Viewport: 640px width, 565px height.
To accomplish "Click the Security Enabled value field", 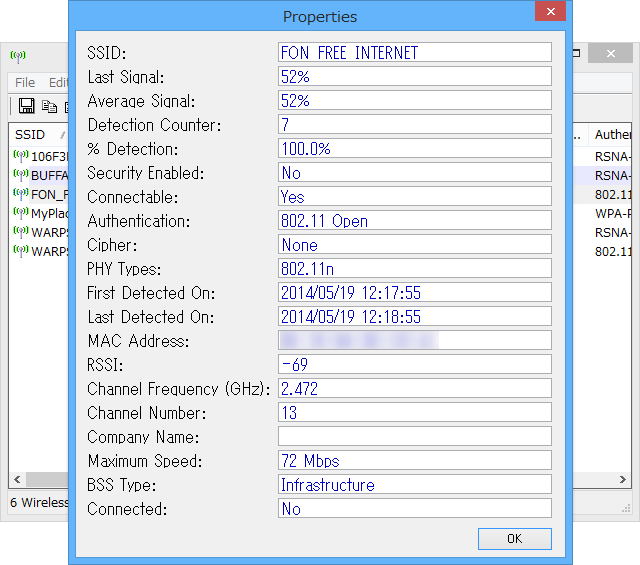I will coord(415,172).
